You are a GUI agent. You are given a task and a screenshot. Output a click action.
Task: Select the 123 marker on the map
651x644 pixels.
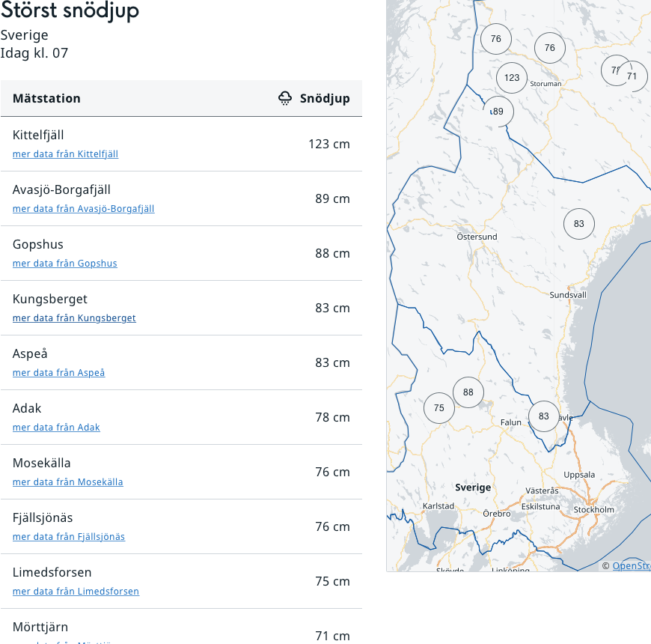pos(512,78)
